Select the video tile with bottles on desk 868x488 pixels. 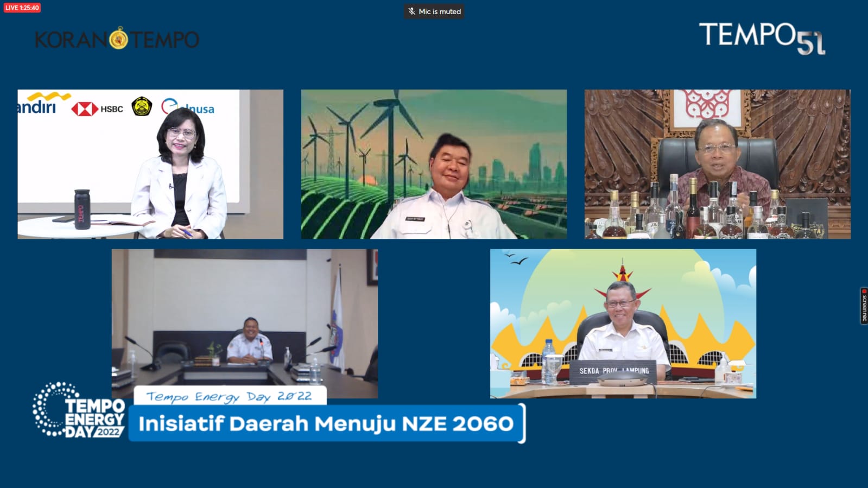pyautogui.click(x=717, y=164)
